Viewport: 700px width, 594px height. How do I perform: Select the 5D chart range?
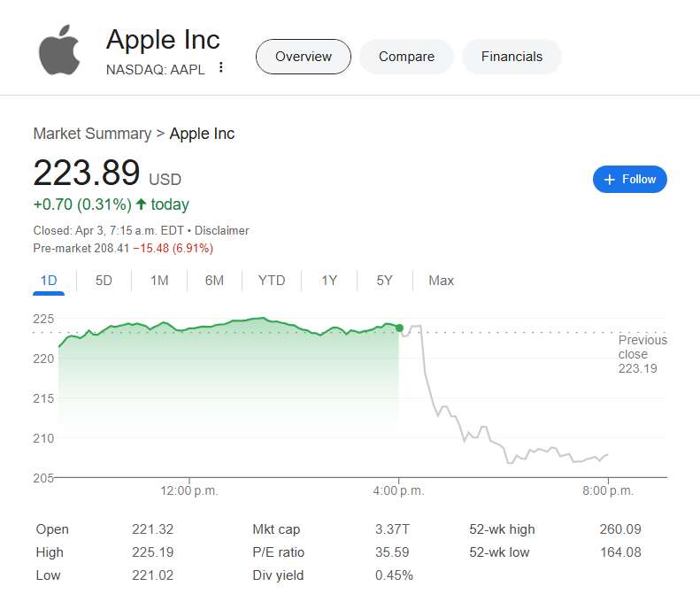click(104, 281)
